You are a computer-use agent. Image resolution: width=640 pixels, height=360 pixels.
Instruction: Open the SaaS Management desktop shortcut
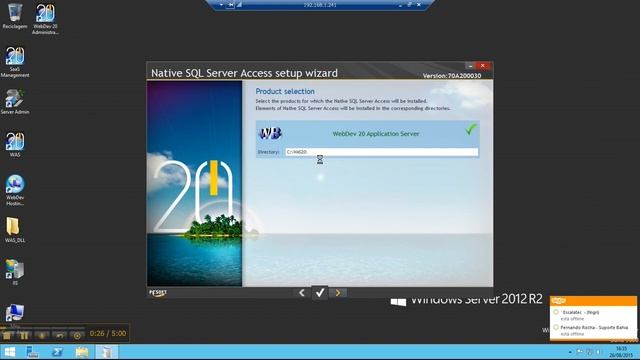pyautogui.click(x=15, y=62)
